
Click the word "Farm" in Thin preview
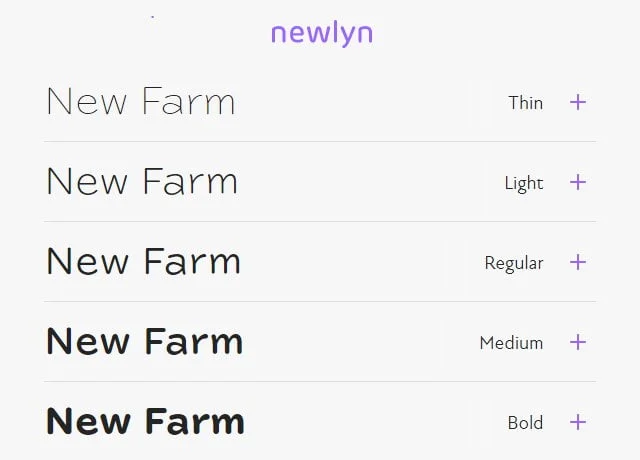[188, 102]
